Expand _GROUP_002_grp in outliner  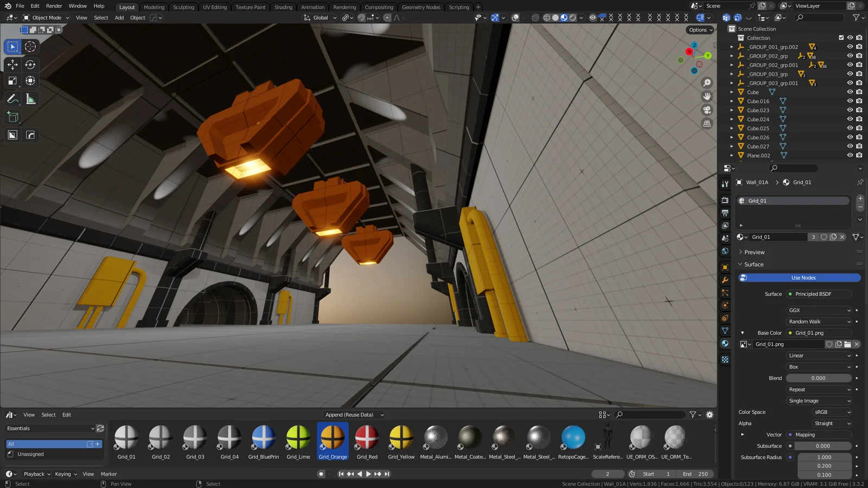(x=732, y=56)
